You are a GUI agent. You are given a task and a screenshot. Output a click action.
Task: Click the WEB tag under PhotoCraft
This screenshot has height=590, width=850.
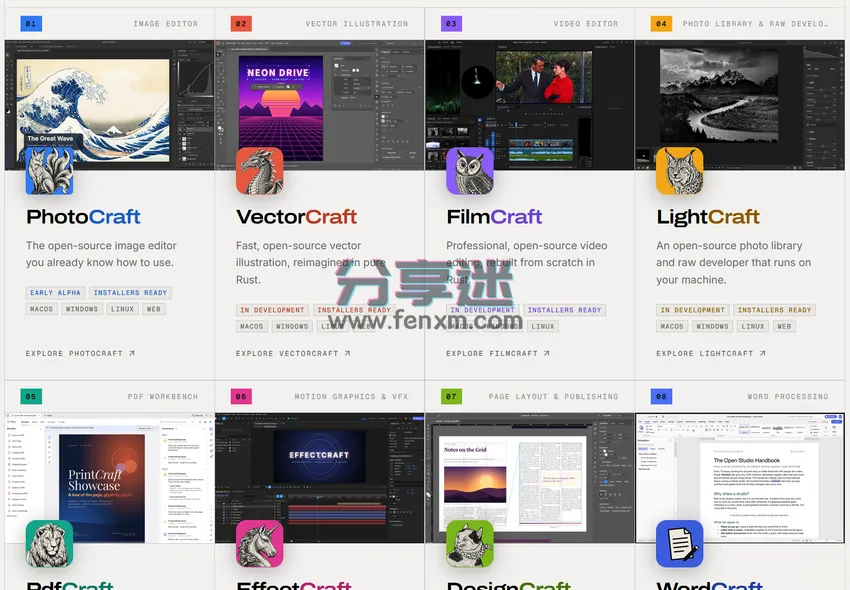[154, 309]
